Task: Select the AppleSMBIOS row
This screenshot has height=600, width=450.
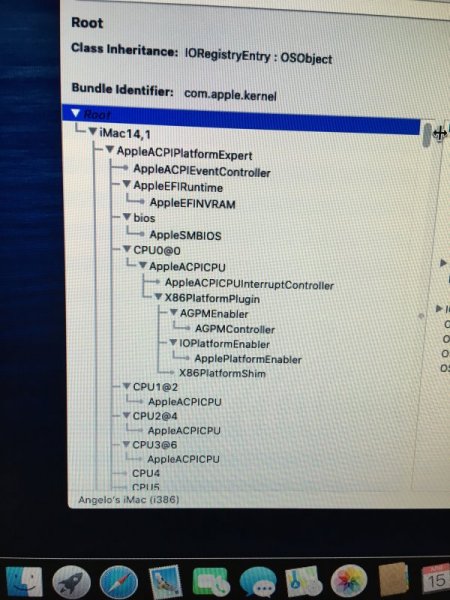Action: click(x=185, y=235)
